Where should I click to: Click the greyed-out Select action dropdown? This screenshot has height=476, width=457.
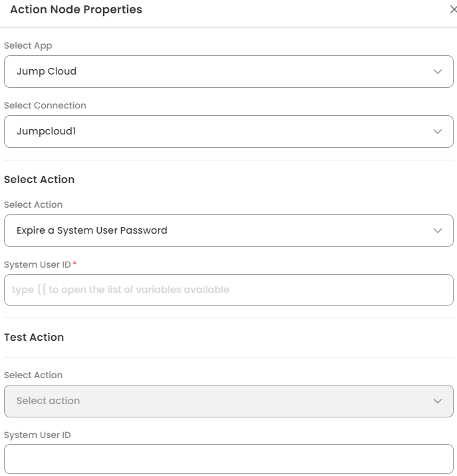(x=220, y=401)
